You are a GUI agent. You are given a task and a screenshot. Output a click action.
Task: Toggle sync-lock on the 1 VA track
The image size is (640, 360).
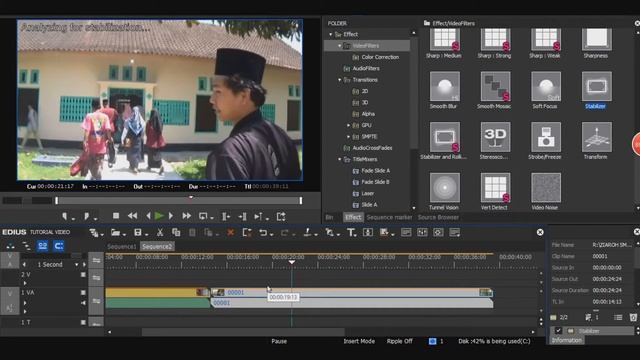tap(96, 301)
